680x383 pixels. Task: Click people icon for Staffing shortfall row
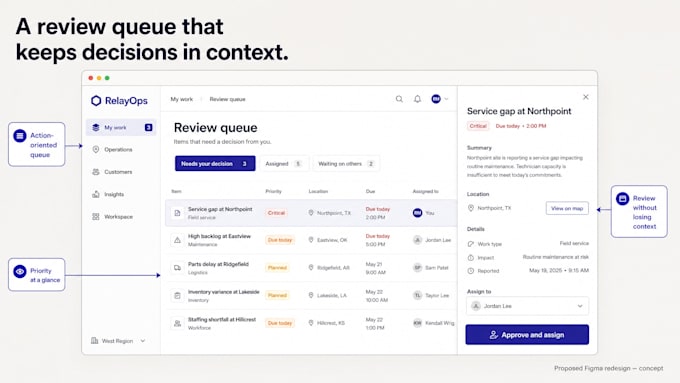tap(177, 323)
